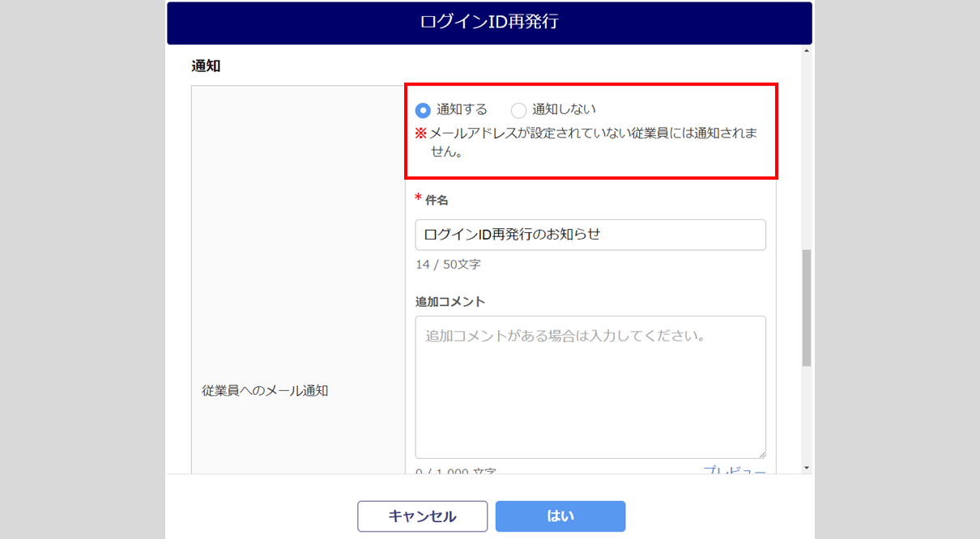
Task: Select the 通知する radio button
Action: (423, 110)
